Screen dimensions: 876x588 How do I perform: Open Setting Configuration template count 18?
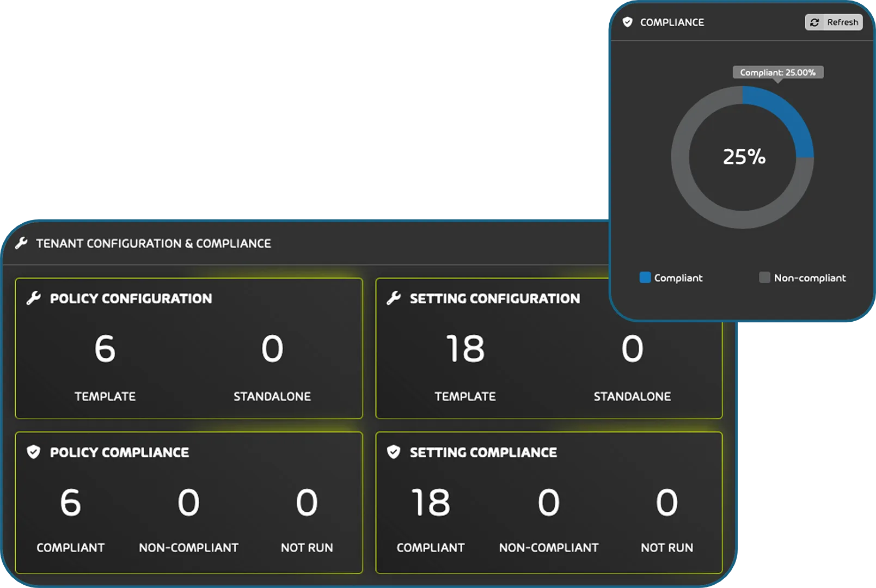pos(465,349)
